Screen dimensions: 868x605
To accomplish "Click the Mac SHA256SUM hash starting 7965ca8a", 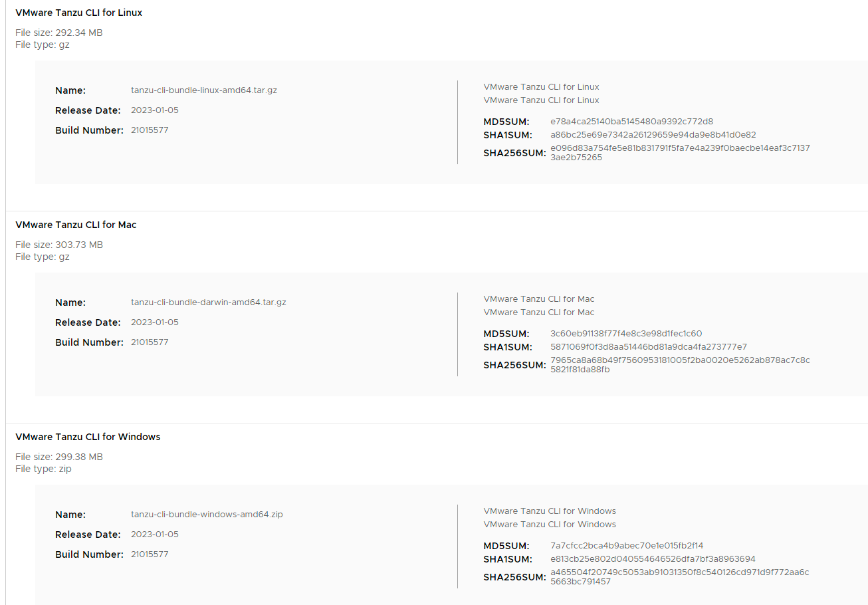I will pos(679,365).
